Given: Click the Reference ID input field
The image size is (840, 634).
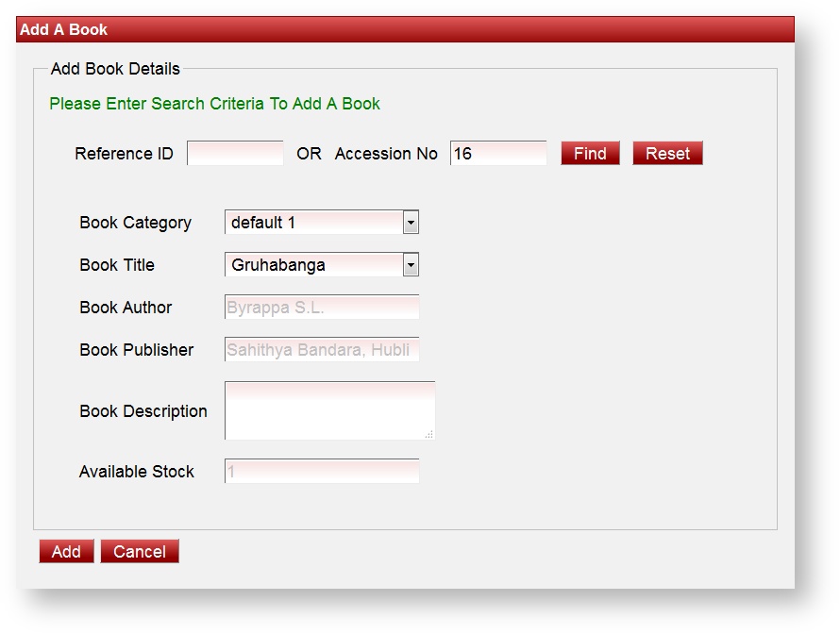Looking at the screenshot, I should 235,153.
